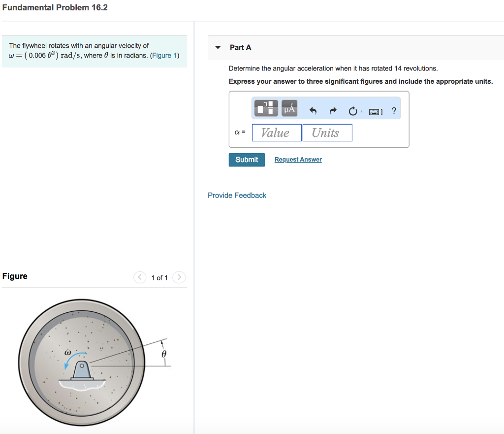Viewport: 504px width, 434px height.
Task: Click the flywheel figure image
Action: coord(94,363)
